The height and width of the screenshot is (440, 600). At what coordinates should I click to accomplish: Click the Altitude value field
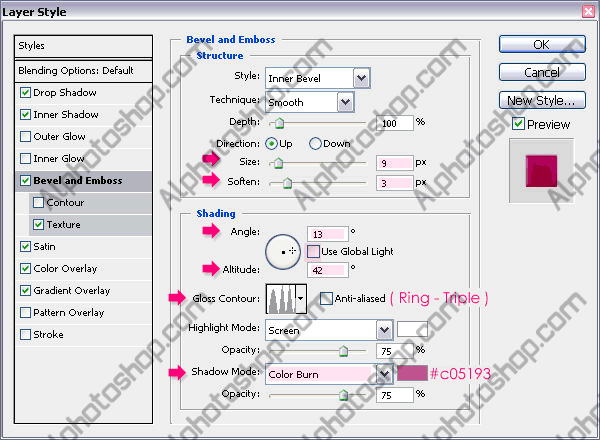[x=328, y=270]
